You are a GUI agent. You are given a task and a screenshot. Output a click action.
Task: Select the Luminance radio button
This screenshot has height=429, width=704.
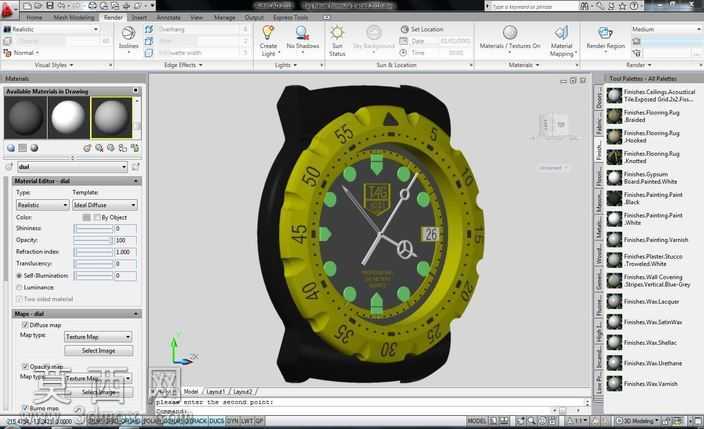pyautogui.click(x=19, y=287)
